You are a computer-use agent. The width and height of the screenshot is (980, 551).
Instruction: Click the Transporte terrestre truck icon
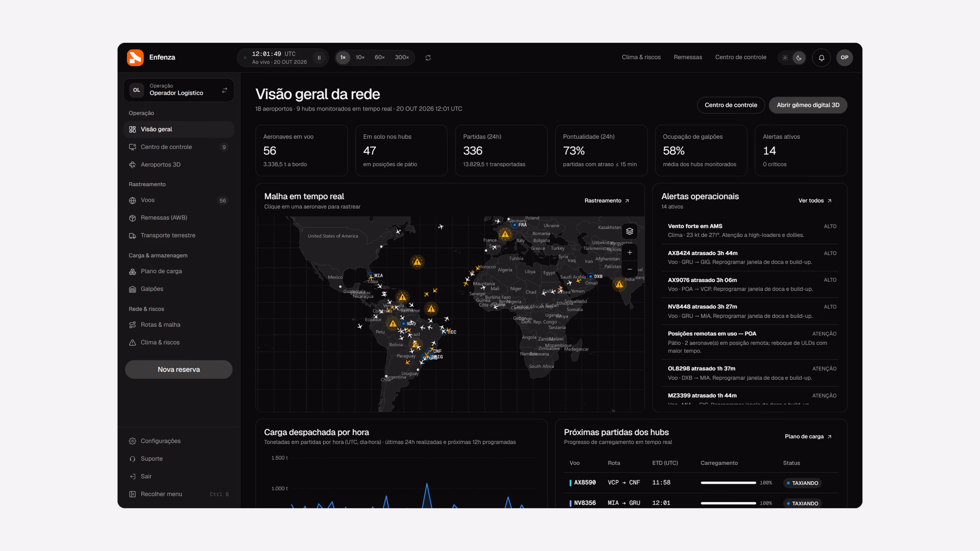pyautogui.click(x=132, y=236)
